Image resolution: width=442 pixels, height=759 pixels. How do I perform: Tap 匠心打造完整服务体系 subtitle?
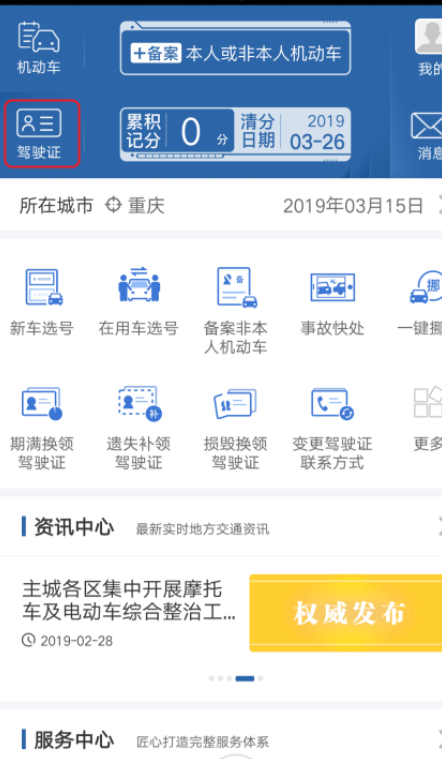(x=202, y=742)
